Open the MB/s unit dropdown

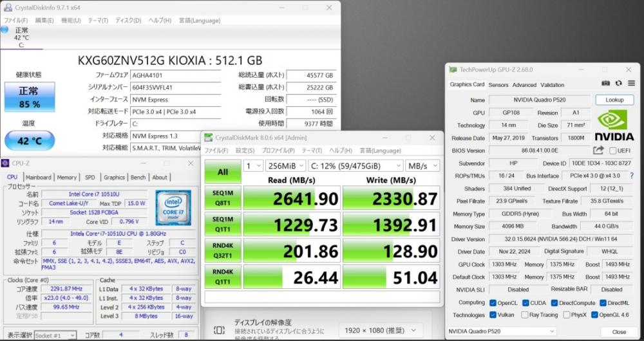[422, 166]
